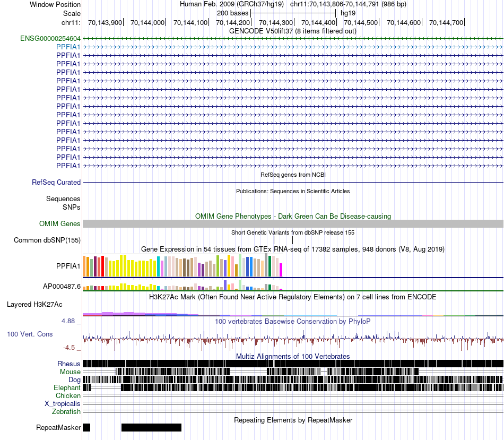Open the OMIM Genes track label

[x=60, y=223]
